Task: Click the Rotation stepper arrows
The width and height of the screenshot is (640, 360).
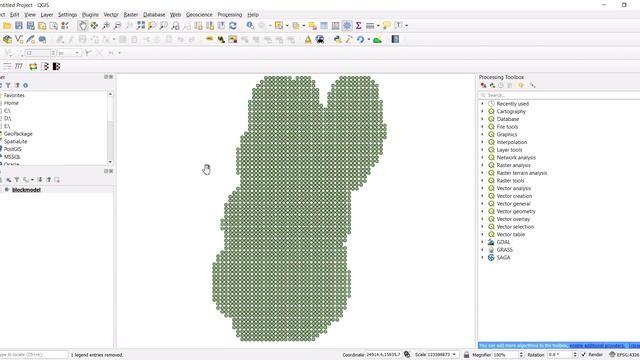Action: 575,354
